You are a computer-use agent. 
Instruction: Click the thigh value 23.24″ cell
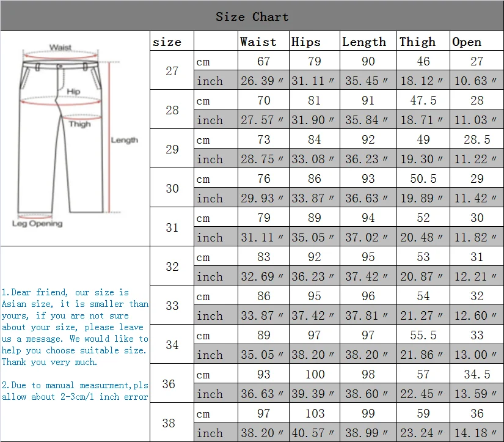click(x=423, y=433)
